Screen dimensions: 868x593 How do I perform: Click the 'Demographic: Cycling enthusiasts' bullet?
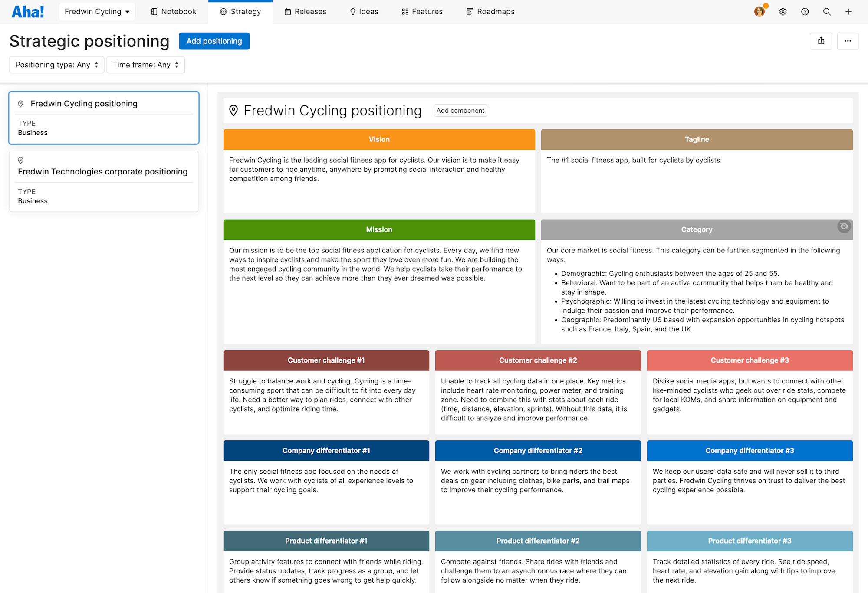pyautogui.click(x=670, y=274)
